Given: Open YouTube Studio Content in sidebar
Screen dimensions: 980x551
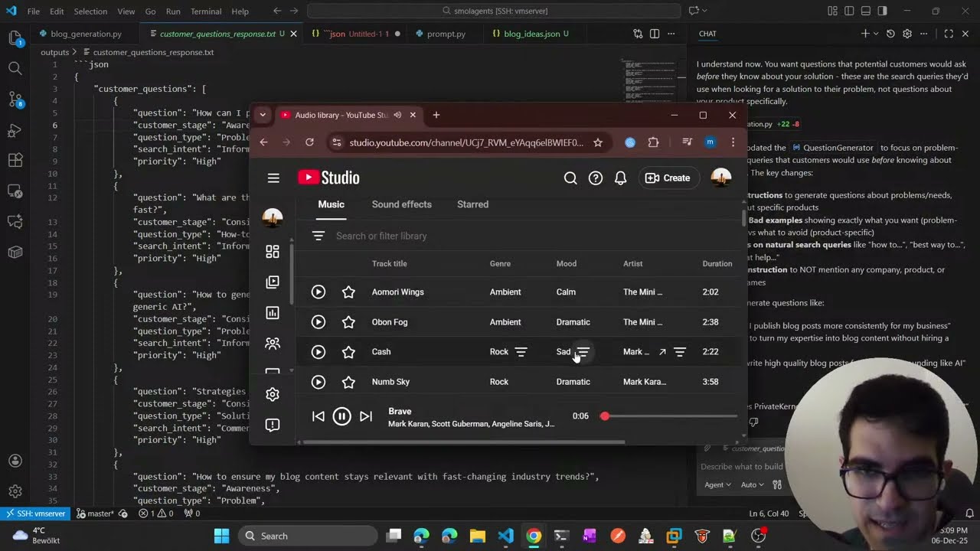Looking at the screenshot, I should click(273, 282).
